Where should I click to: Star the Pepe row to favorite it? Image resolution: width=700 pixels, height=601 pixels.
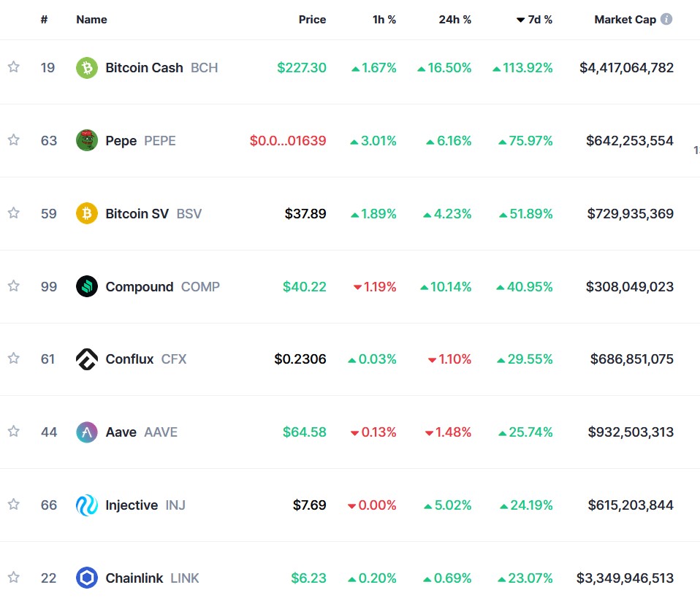tap(13, 140)
